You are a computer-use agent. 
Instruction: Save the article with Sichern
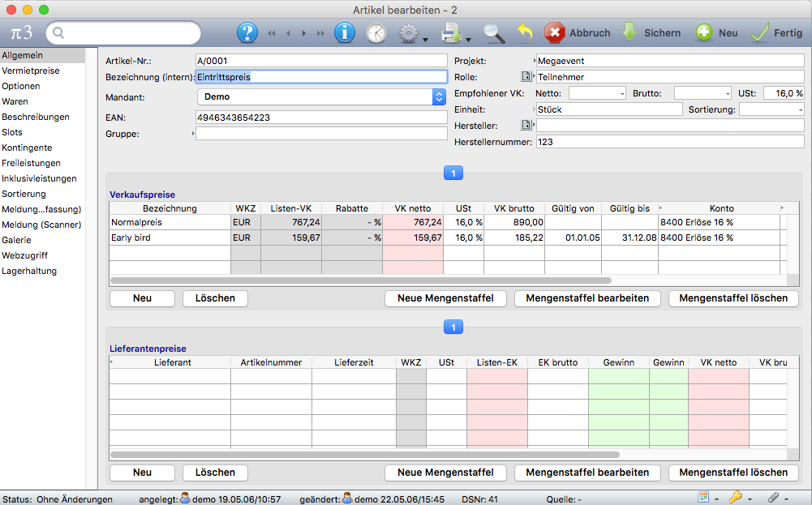coord(651,32)
